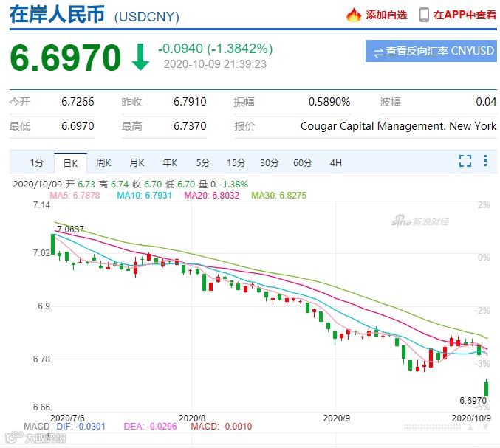Image resolution: width=500 pixels, height=448 pixels.
Task: Switch to the 1分 chart tab
Action: click(x=37, y=163)
